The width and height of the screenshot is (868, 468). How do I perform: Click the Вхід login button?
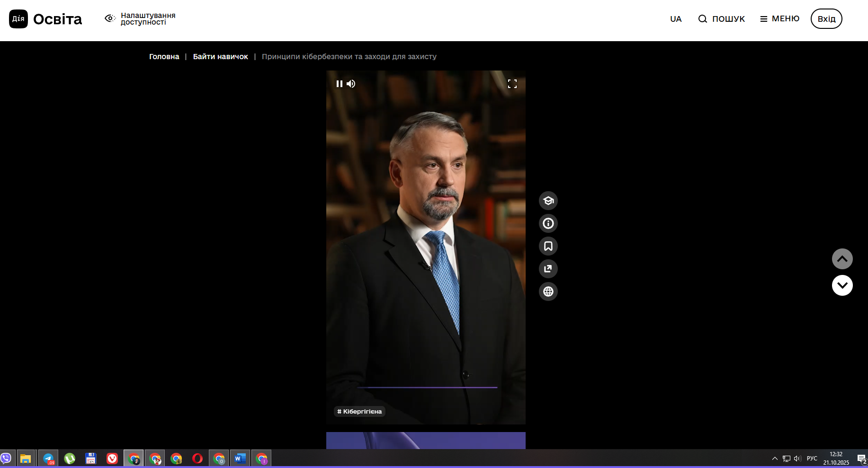pos(826,19)
